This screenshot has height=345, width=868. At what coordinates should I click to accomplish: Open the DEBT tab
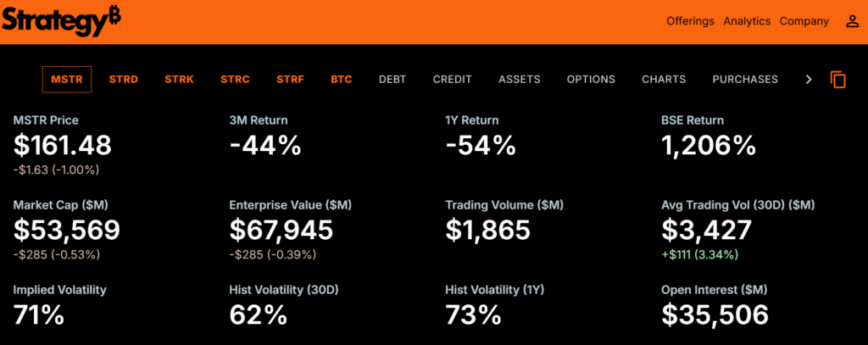(x=392, y=79)
